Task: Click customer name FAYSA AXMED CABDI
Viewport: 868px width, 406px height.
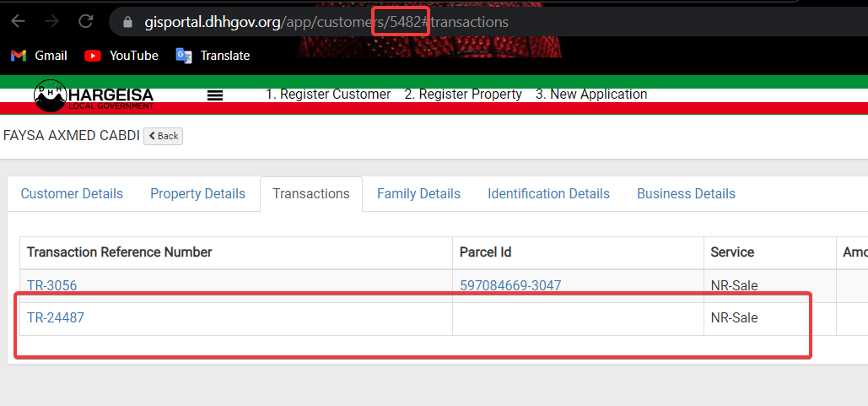Action: click(x=72, y=136)
